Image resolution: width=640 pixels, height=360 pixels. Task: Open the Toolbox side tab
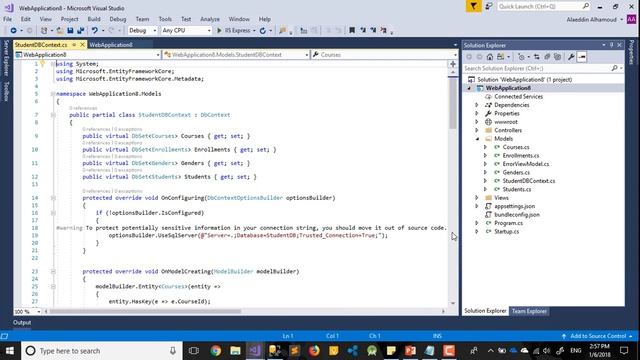6,91
